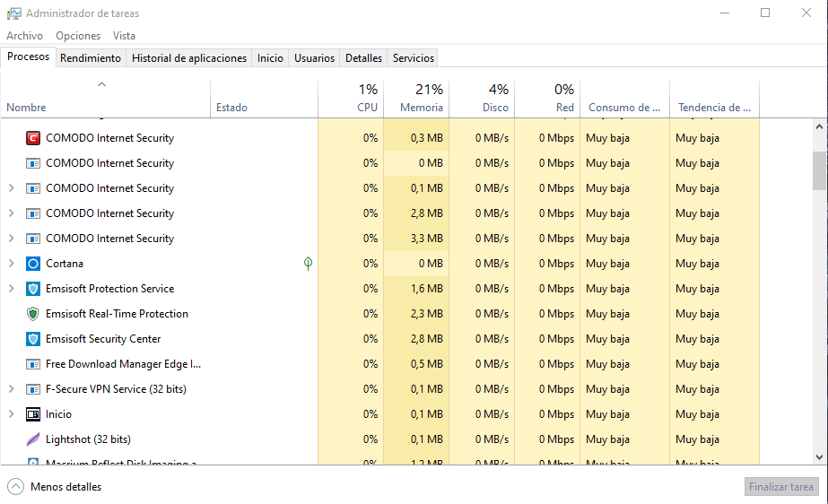
Task: Expand the F-Secure VPN Service entry
Action: (x=11, y=389)
